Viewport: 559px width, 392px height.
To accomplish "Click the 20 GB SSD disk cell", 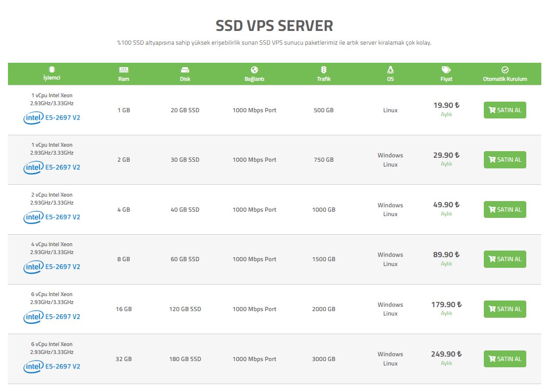I will coord(185,110).
